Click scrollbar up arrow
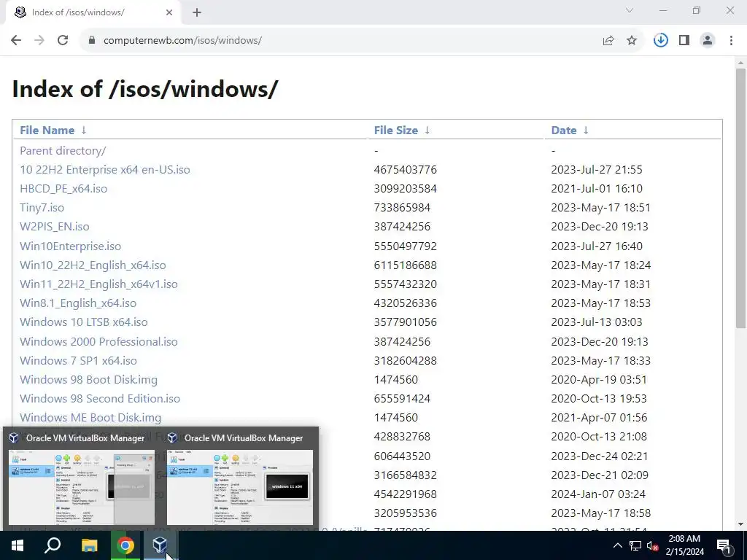The image size is (747, 560). pos(740,63)
